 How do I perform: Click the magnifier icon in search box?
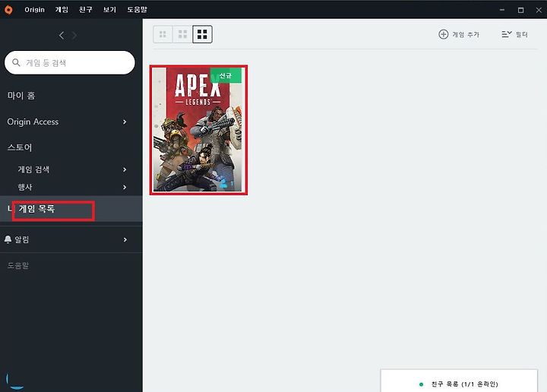(16, 62)
